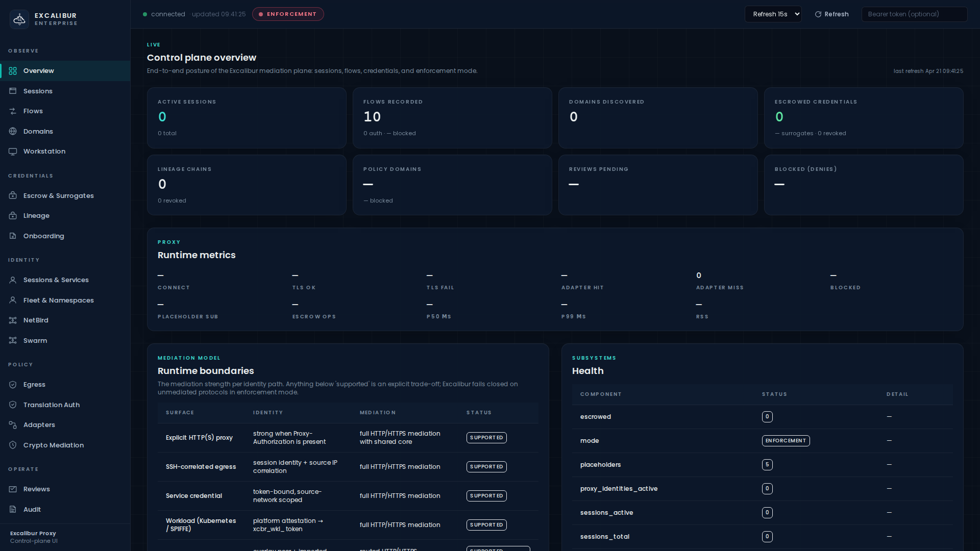Select the Escrow & Surrogates briefcase icon

click(x=13, y=195)
